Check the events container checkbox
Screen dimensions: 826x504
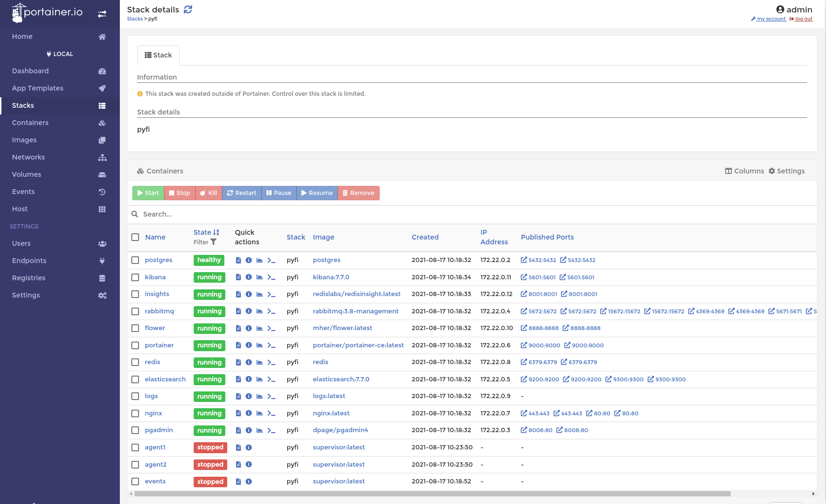[135, 481]
